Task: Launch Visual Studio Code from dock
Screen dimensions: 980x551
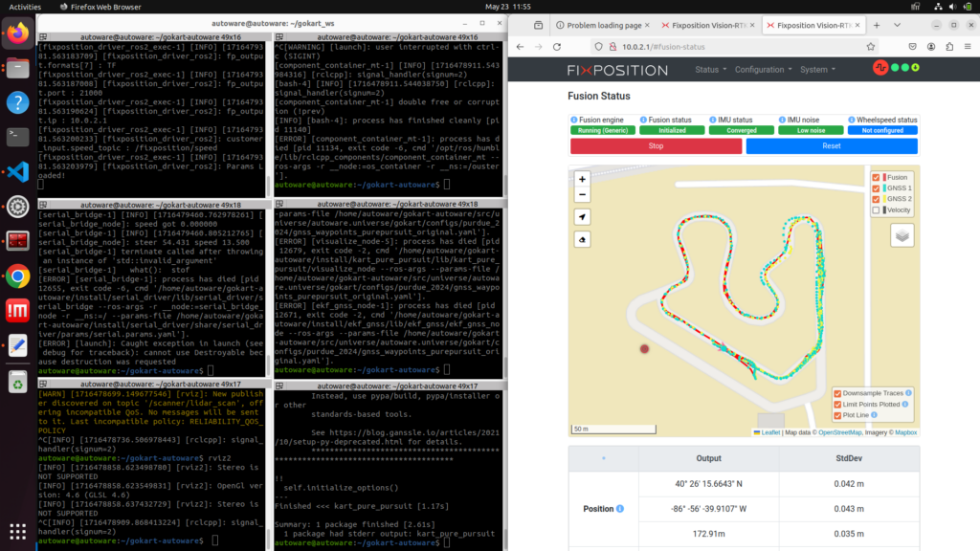Action: (x=18, y=171)
